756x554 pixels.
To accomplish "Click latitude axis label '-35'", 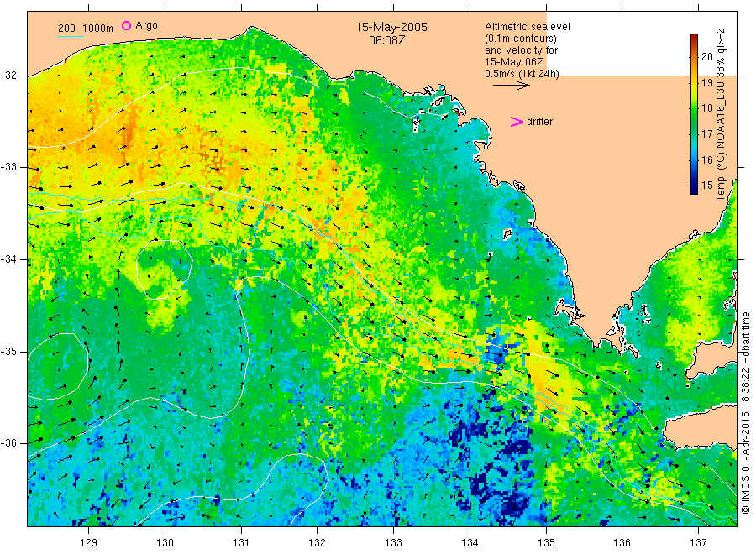I will click(x=8, y=352).
